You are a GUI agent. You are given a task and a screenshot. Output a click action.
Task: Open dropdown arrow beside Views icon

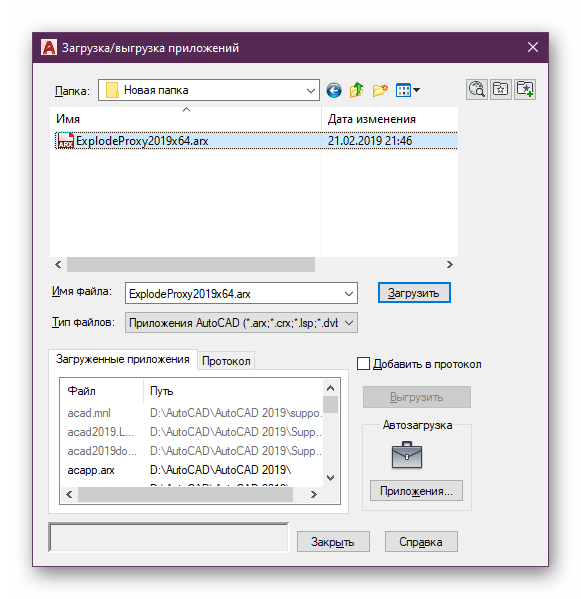tap(416, 91)
